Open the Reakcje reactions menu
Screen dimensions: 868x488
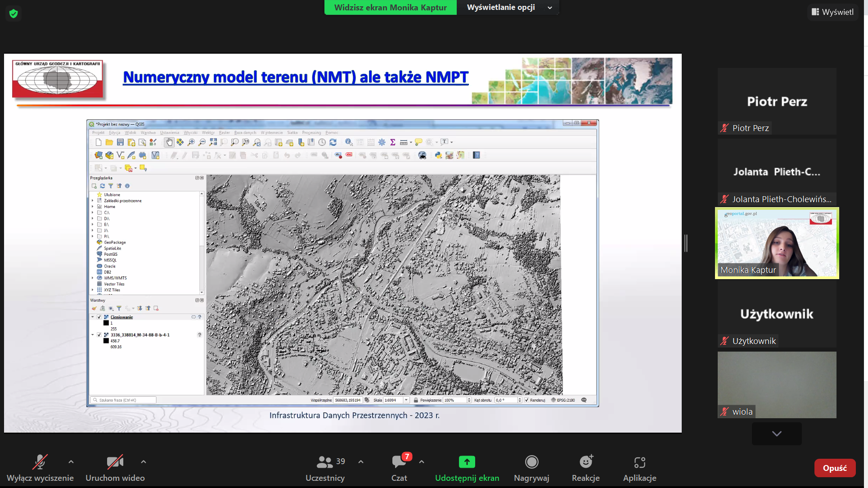585,462
